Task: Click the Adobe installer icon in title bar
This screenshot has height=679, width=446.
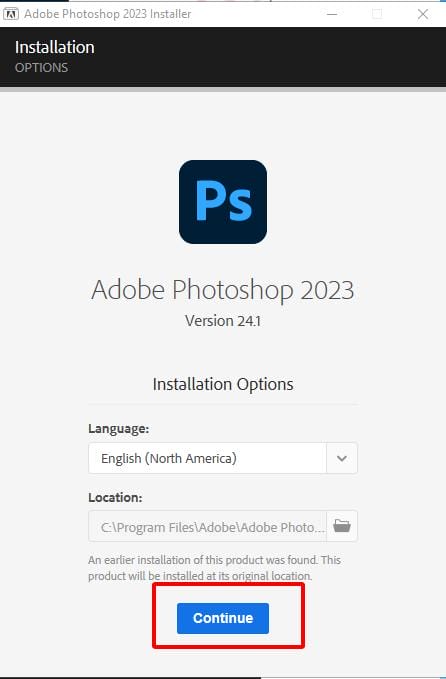Action: (x=10, y=14)
